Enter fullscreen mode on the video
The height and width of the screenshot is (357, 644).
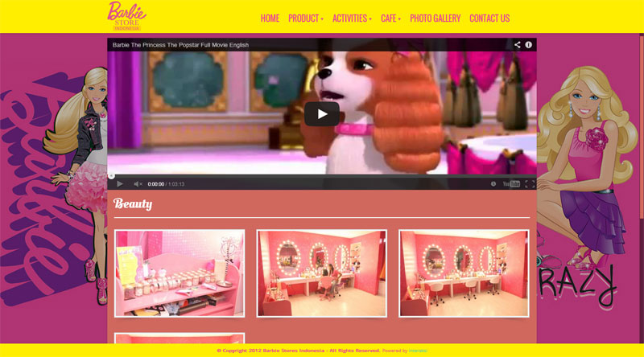(x=530, y=184)
